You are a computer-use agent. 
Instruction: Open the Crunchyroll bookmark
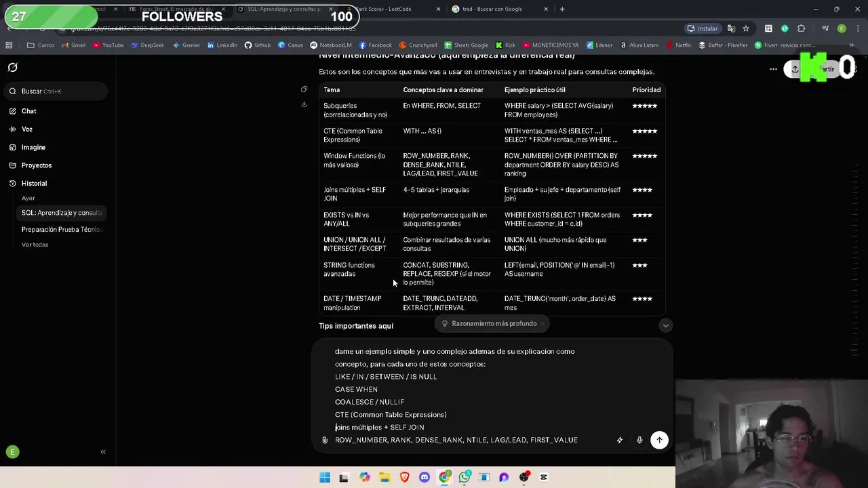418,45
